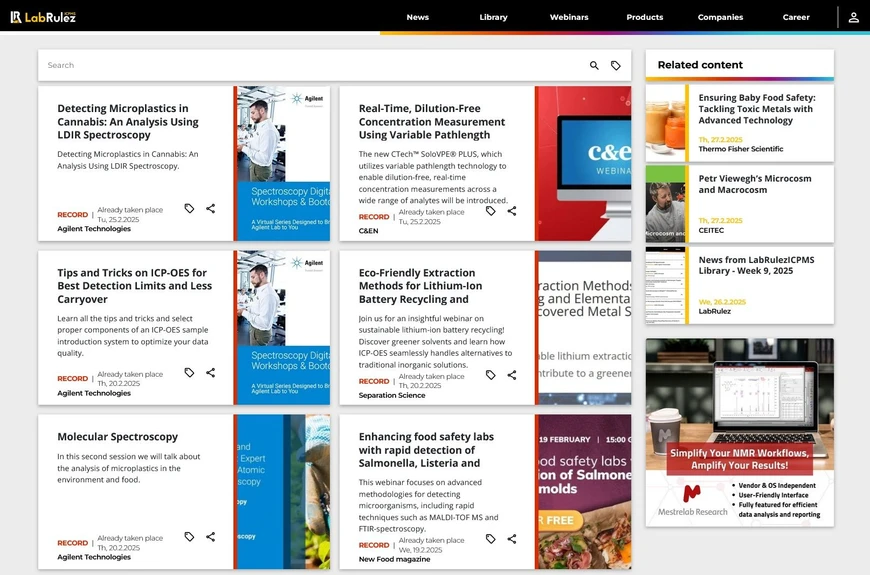Open Petr Viewegh's Microcosm and Macrocosm article

tap(755, 184)
